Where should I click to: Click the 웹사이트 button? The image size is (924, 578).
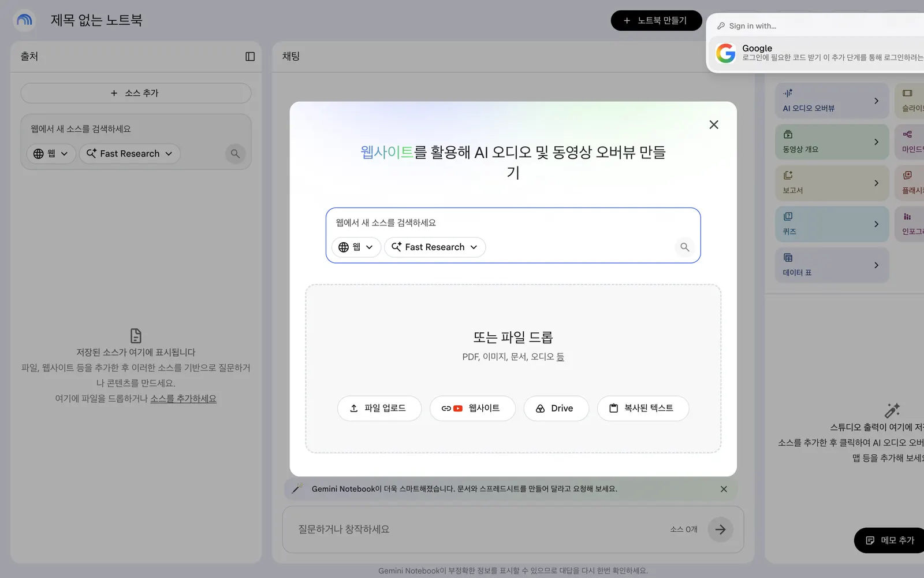click(472, 409)
